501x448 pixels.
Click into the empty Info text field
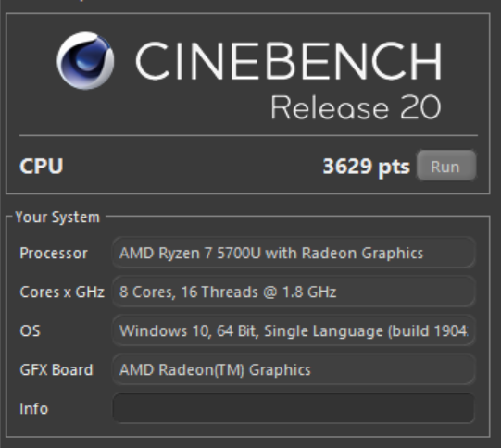click(x=294, y=408)
